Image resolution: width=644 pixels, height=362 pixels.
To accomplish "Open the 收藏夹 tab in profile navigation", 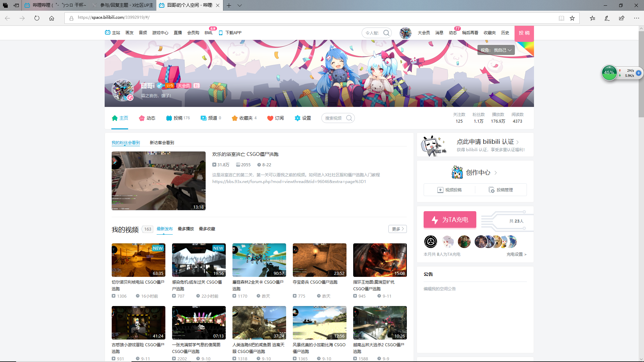I will (x=244, y=118).
